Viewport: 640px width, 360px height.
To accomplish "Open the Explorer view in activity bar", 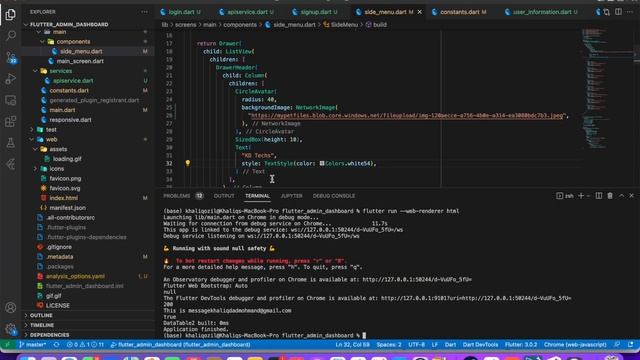I will coord(11,14).
